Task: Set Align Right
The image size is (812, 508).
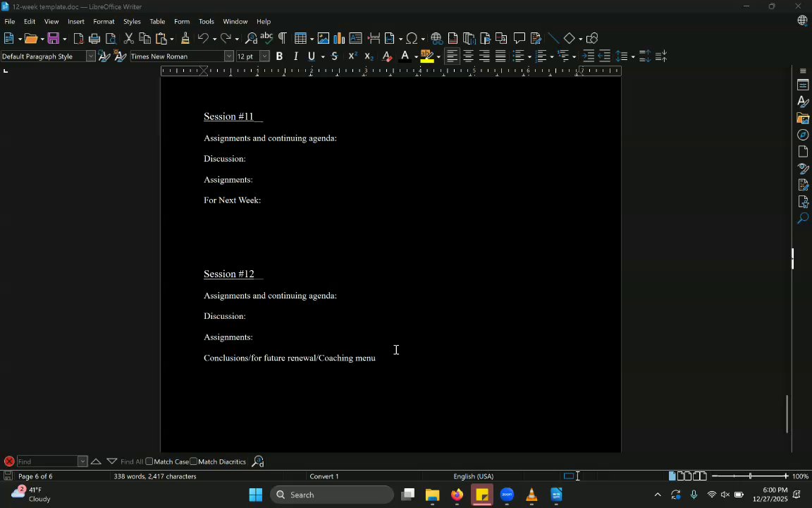Action: pos(484,56)
